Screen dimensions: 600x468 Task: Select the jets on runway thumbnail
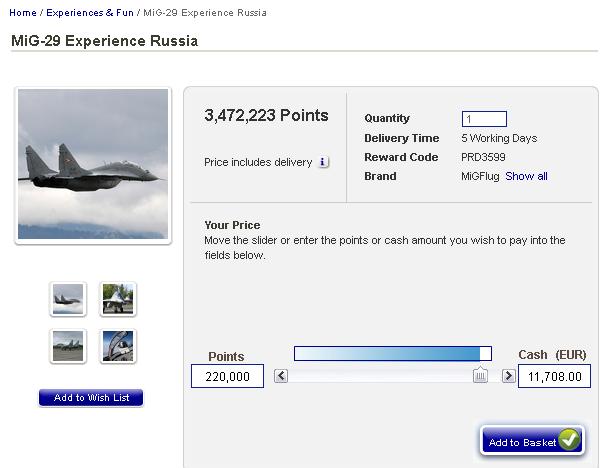tap(69, 346)
